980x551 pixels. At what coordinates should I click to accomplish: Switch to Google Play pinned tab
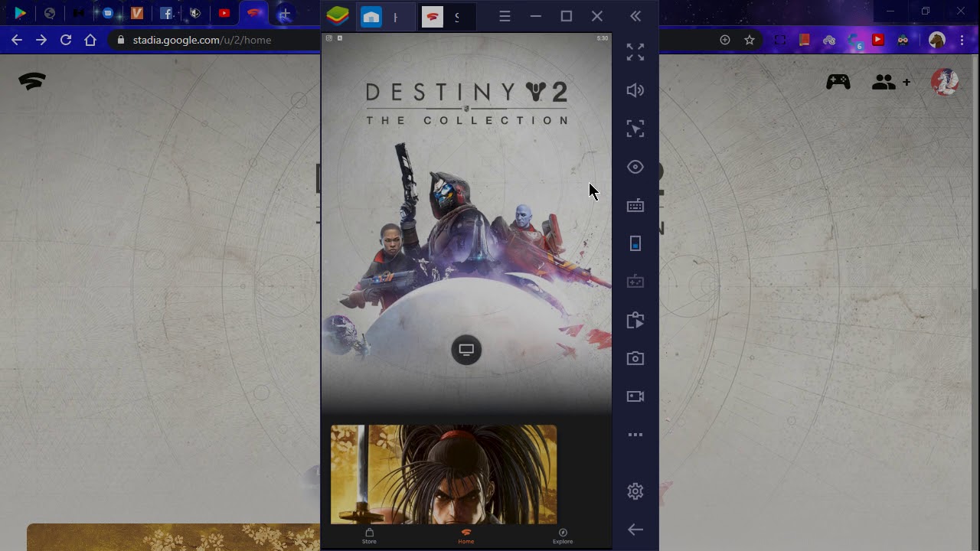point(21,13)
